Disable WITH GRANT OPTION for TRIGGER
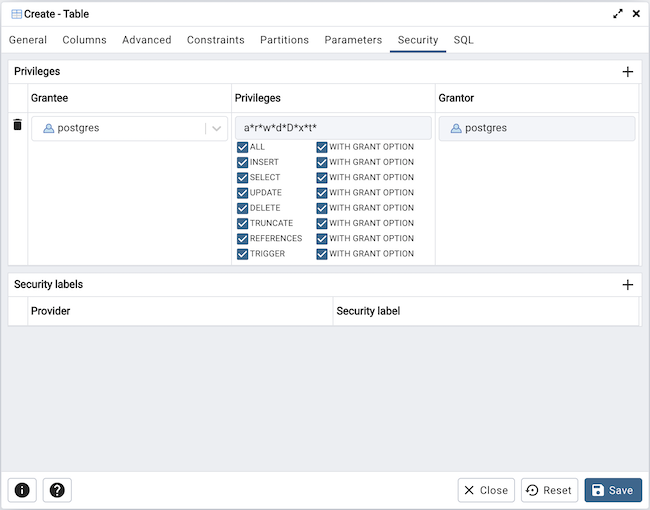The height and width of the screenshot is (510, 650). (x=322, y=254)
